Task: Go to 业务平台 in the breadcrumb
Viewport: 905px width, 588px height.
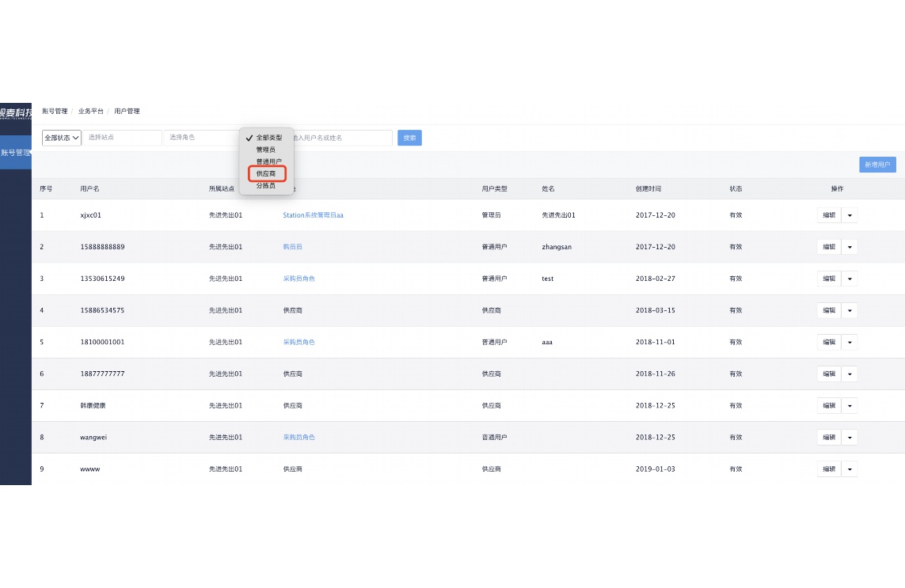Action: coord(90,112)
